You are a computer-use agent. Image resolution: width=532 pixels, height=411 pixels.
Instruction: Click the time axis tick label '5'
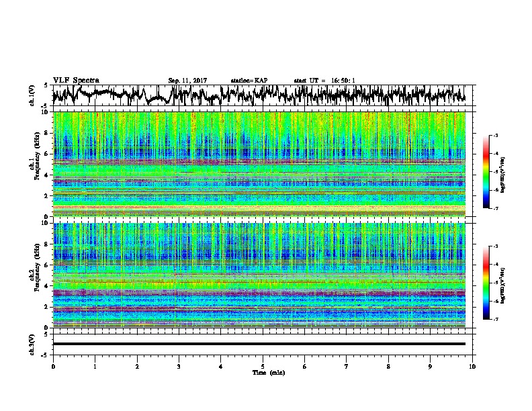pyautogui.click(x=263, y=367)
